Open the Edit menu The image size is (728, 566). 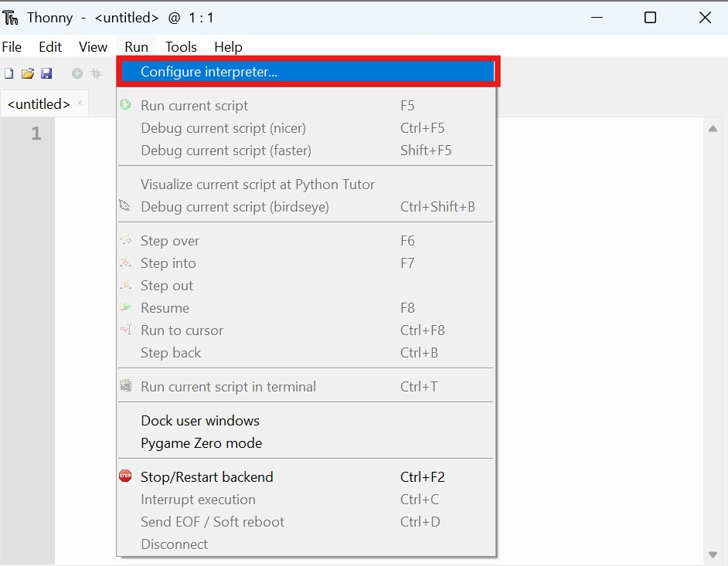click(50, 47)
